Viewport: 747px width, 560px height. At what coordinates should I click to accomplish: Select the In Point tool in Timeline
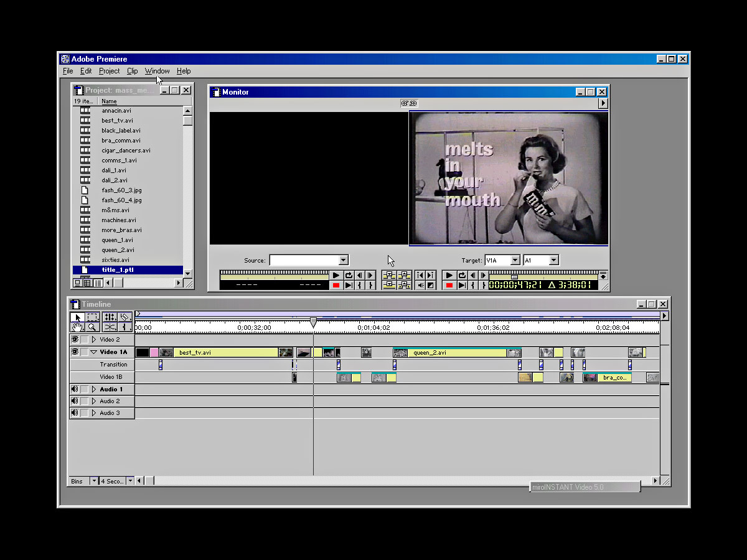[125, 327]
